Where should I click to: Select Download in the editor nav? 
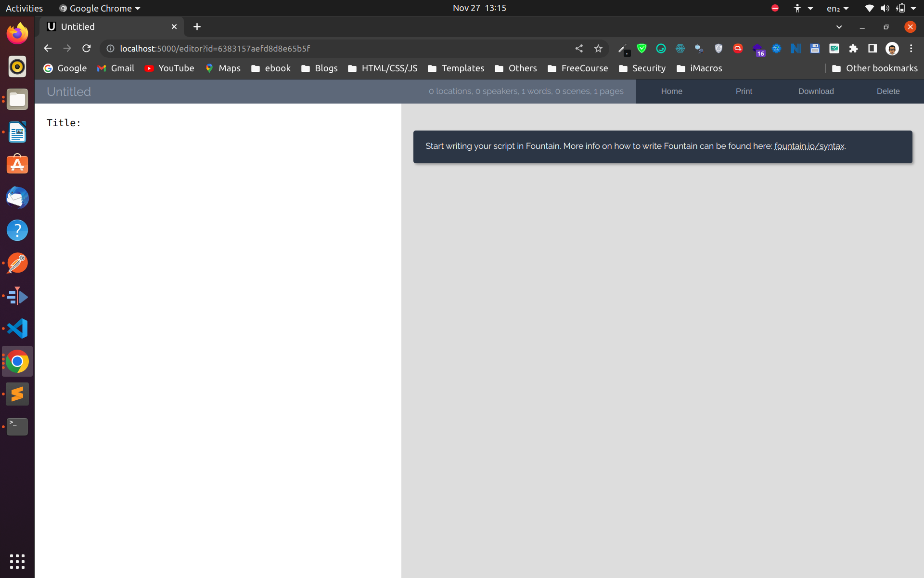(816, 91)
